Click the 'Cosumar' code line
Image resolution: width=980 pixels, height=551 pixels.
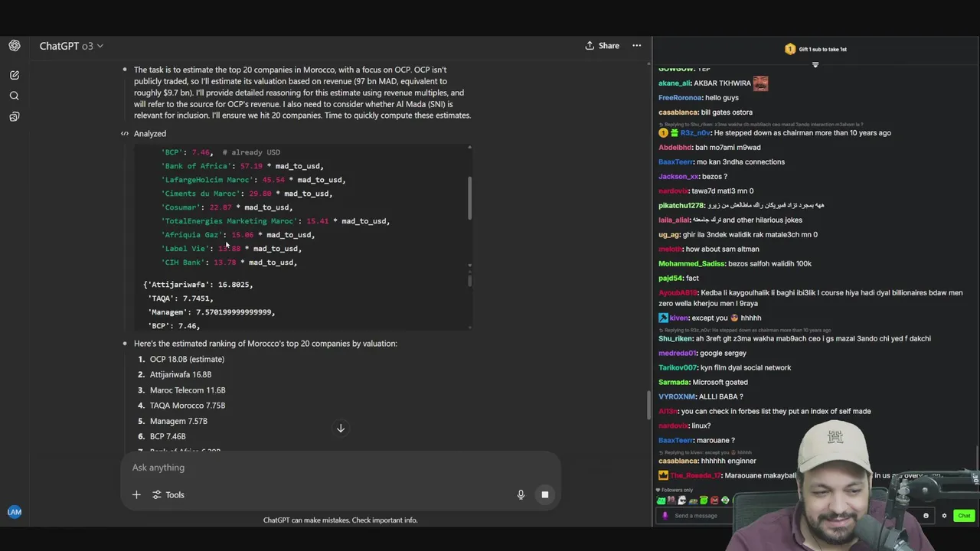pyautogui.click(x=227, y=207)
